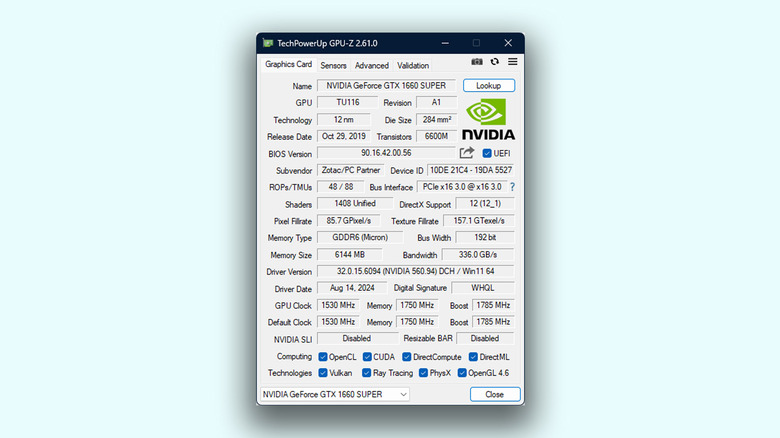Click the Default Clock value 1530 MHz
Image resolution: width=780 pixels, height=438 pixels.
pyautogui.click(x=338, y=322)
